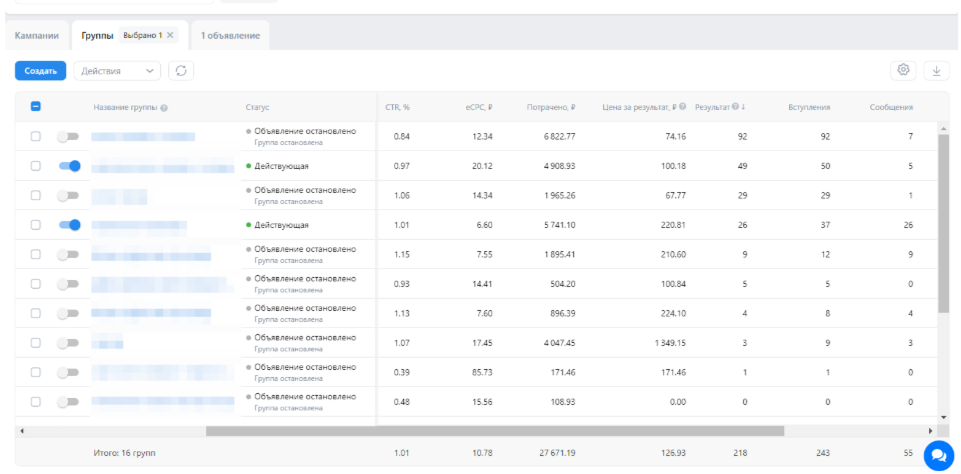Open the chat support bubble icon
This screenshot has height=474, width=961.
[938, 454]
